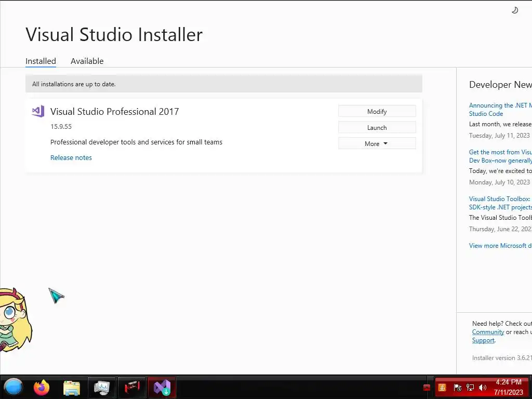
Task: Click All installations are up to date message
Action: (74, 84)
